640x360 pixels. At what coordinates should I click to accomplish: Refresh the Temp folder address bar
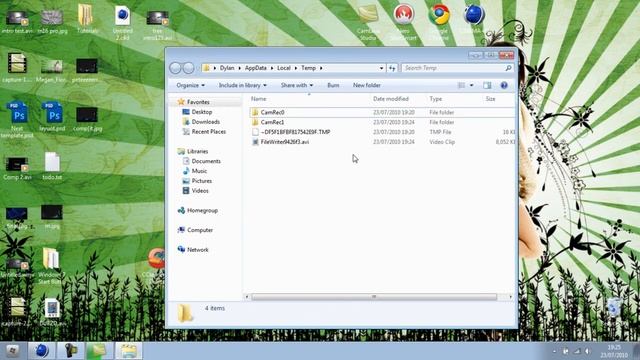(x=392, y=68)
